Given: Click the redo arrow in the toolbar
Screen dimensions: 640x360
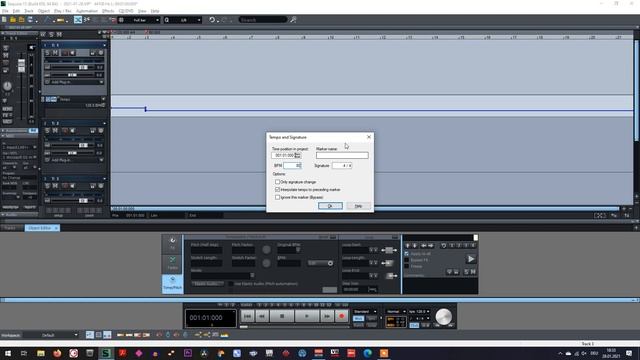Looking at the screenshot, I should pos(224,20).
